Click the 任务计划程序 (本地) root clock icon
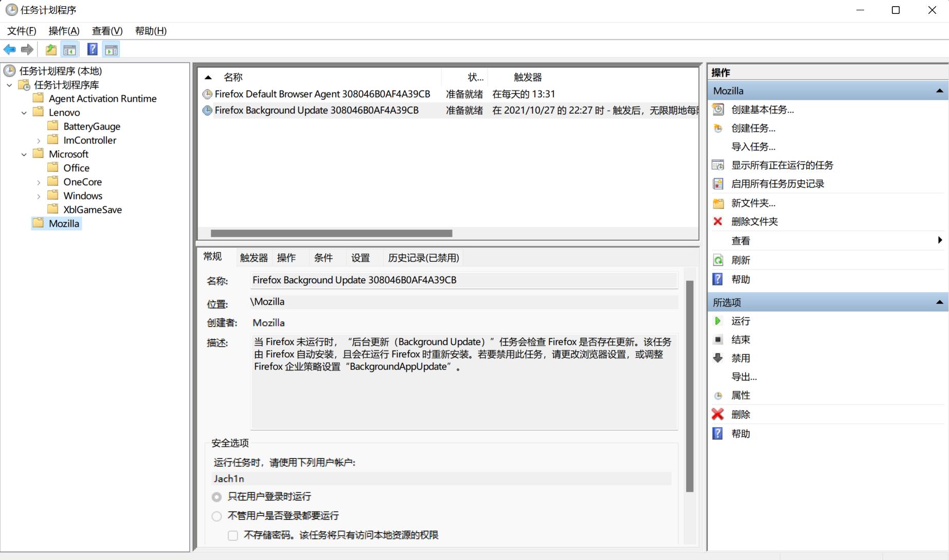This screenshot has height=560, width=949. point(10,70)
